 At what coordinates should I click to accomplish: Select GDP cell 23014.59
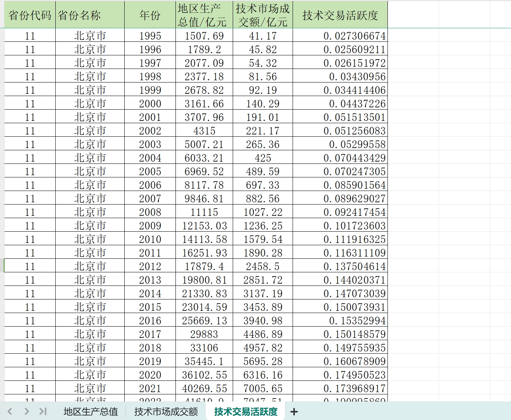tap(204, 307)
